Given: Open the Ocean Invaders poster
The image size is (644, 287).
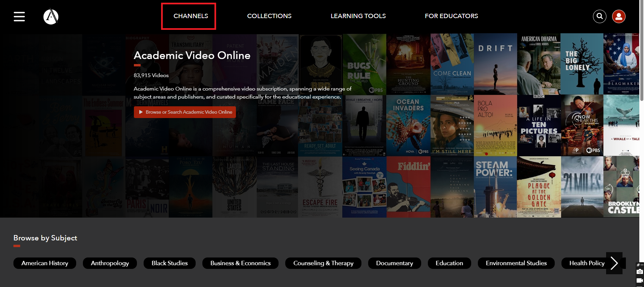Looking at the screenshot, I should point(408,126).
